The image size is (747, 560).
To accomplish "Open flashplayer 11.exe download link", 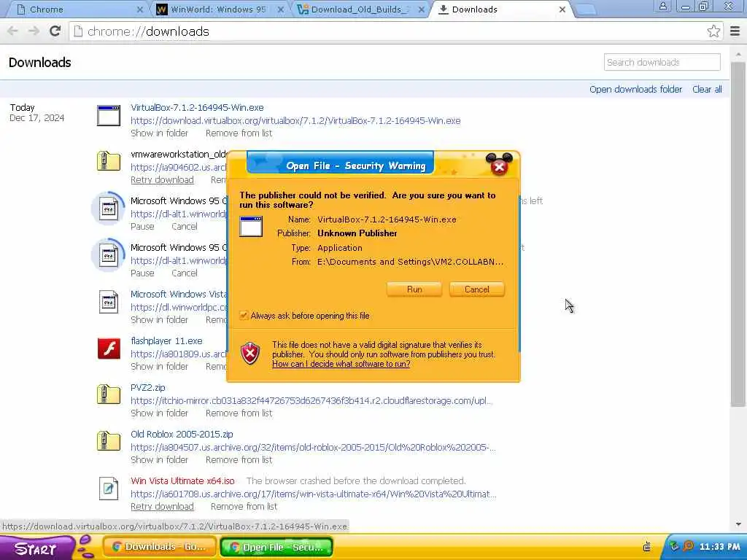I will pos(166,341).
